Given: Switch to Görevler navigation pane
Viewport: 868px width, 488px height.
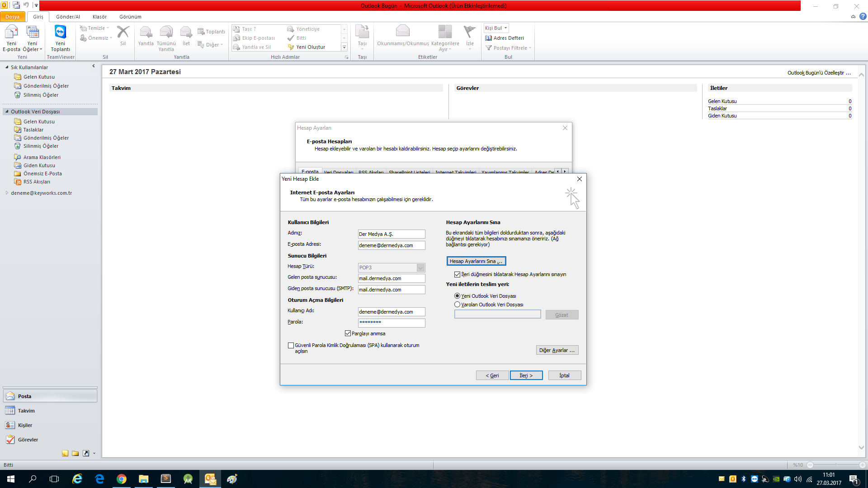Looking at the screenshot, I should (50, 440).
